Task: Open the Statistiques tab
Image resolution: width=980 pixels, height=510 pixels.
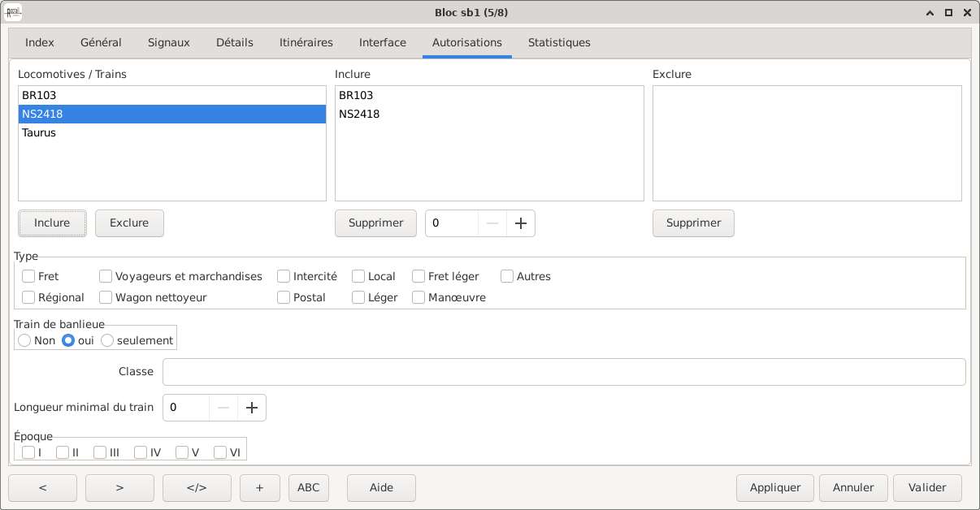Action: click(559, 43)
